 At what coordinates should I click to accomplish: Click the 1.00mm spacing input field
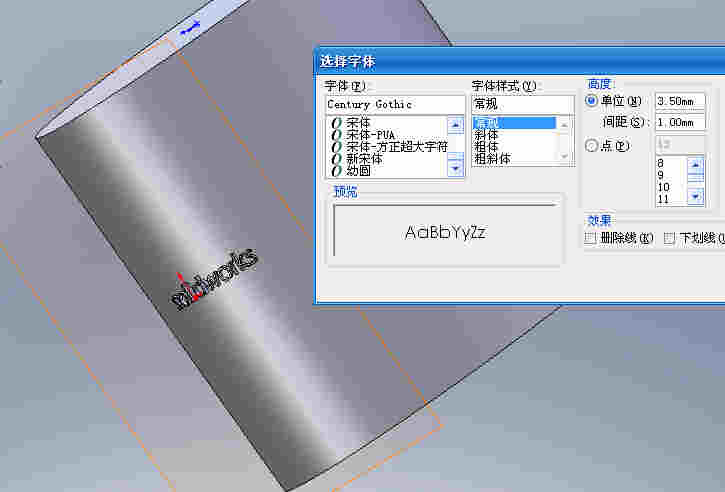pos(680,123)
